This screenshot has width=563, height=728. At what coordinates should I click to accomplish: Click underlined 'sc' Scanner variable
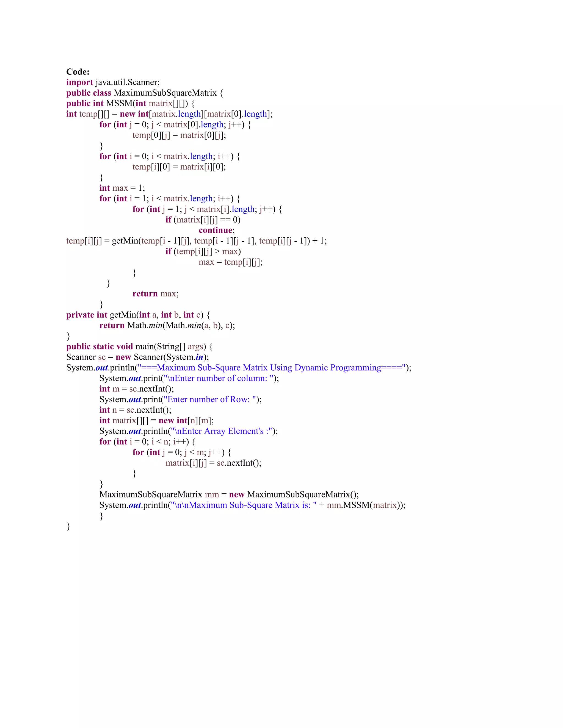click(102, 357)
